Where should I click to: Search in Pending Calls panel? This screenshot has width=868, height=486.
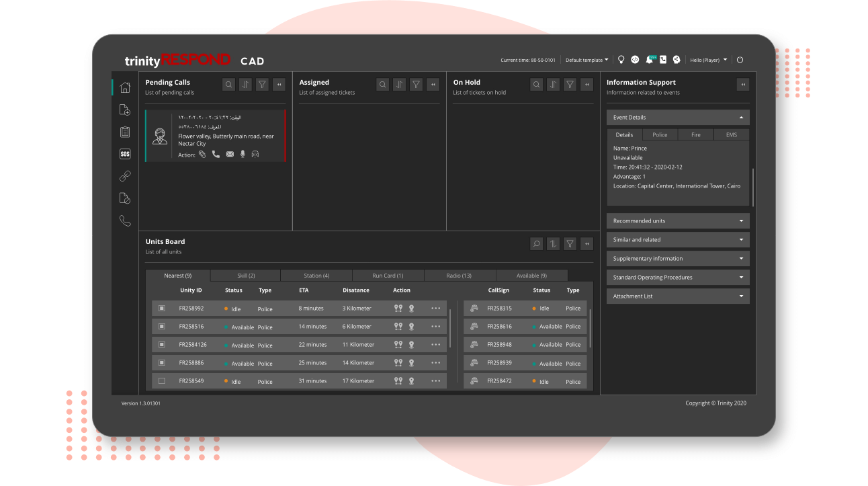click(229, 84)
